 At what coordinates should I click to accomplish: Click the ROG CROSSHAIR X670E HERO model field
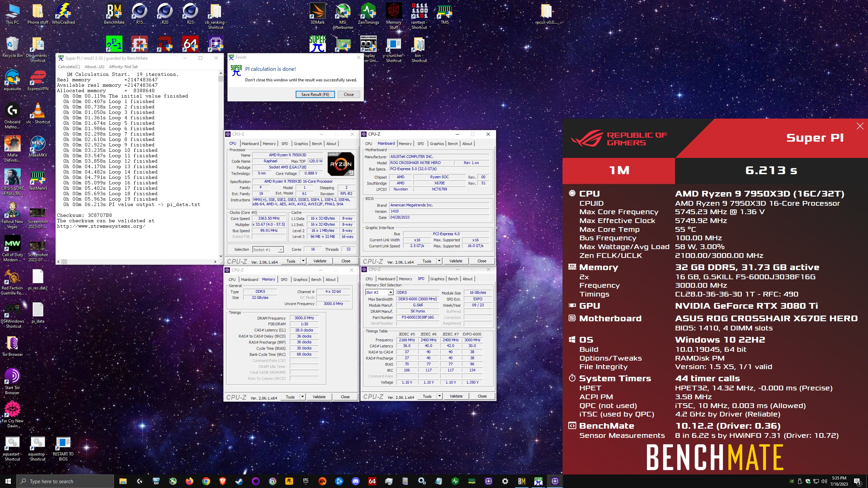(x=420, y=163)
